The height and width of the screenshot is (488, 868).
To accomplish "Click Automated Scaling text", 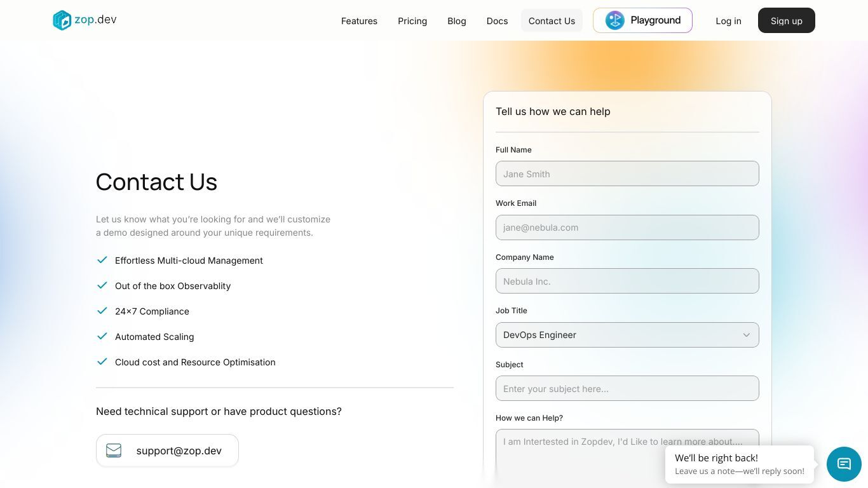I will (x=154, y=337).
